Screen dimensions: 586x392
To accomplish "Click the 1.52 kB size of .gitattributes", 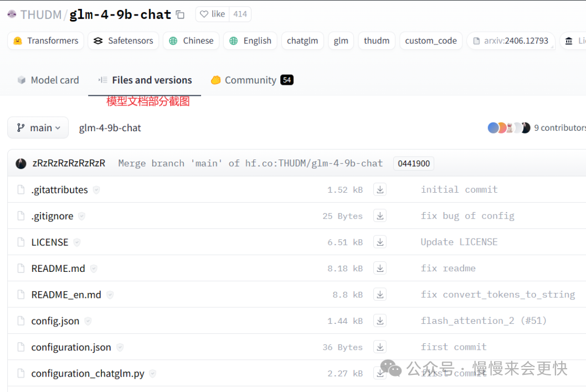I will click(x=345, y=190).
